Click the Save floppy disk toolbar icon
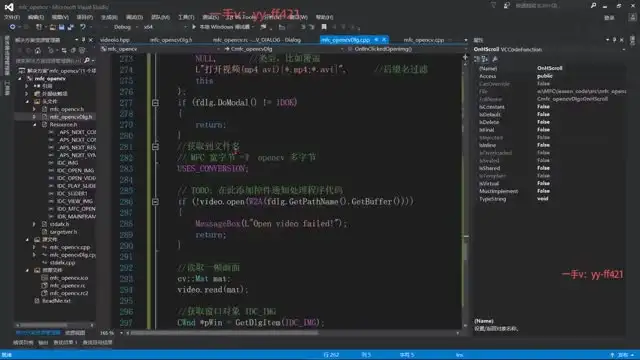This screenshot has width=640, height=360. [x=61, y=27]
